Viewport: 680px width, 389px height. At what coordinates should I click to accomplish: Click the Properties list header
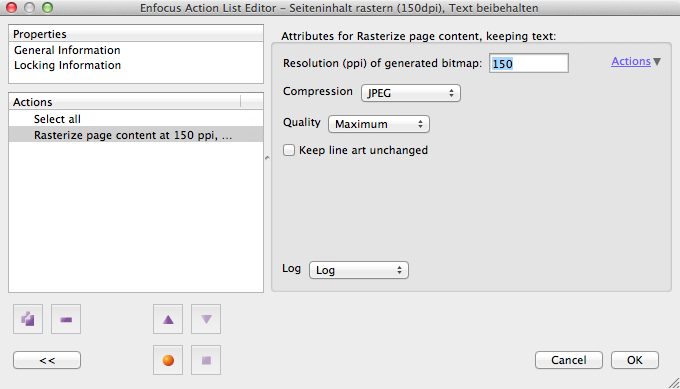point(136,34)
